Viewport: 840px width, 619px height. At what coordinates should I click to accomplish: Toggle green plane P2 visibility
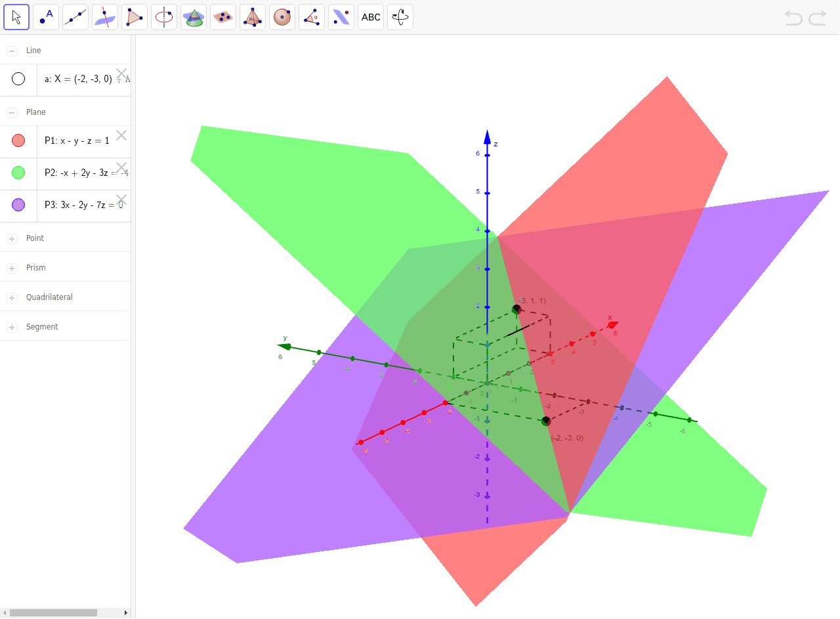pos(18,172)
